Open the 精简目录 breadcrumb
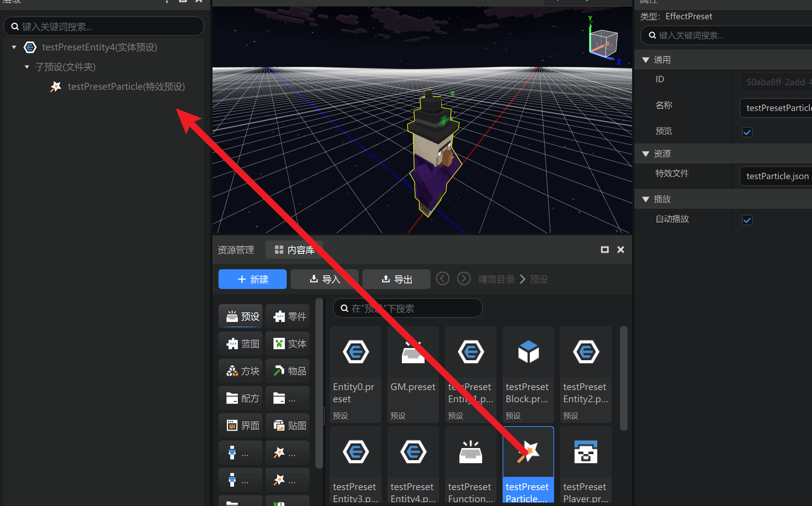Screen dimensions: 812x506 (496, 280)
